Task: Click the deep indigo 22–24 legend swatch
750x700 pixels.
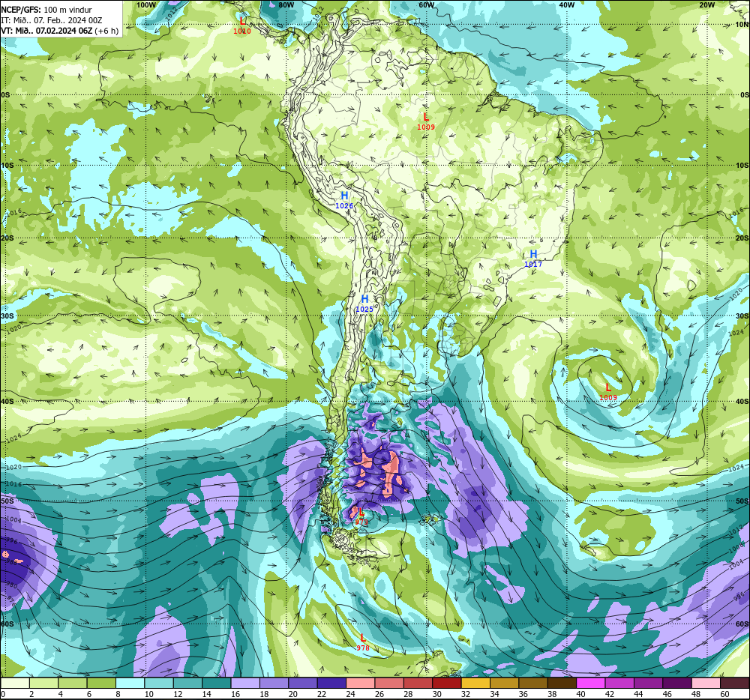Action: tap(331, 684)
